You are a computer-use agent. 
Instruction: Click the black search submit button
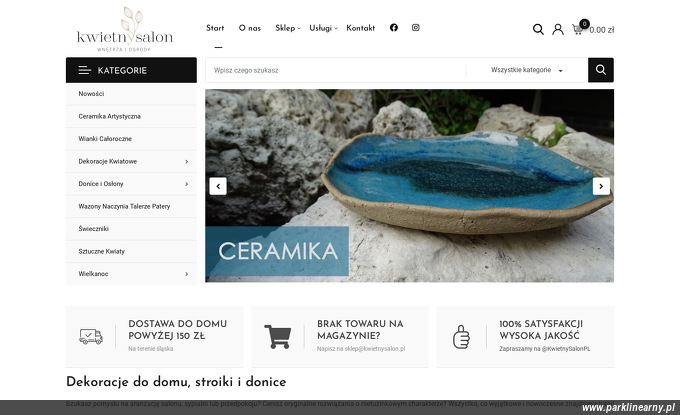point(601,70)
